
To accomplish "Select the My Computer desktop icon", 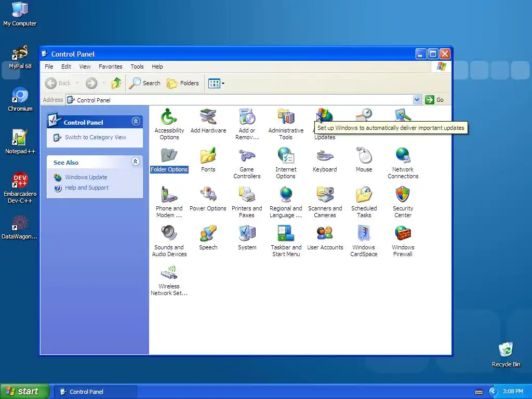I will 20,14.
